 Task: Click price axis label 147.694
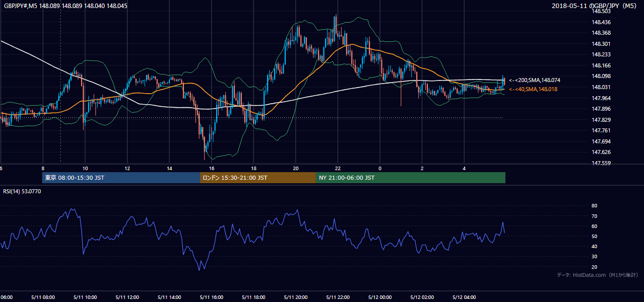coord(601,141)
